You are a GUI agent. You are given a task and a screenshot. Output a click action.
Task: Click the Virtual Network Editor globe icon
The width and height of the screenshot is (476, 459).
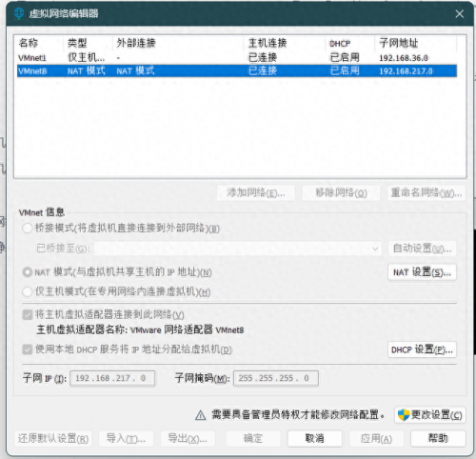(x=19, y=13)
